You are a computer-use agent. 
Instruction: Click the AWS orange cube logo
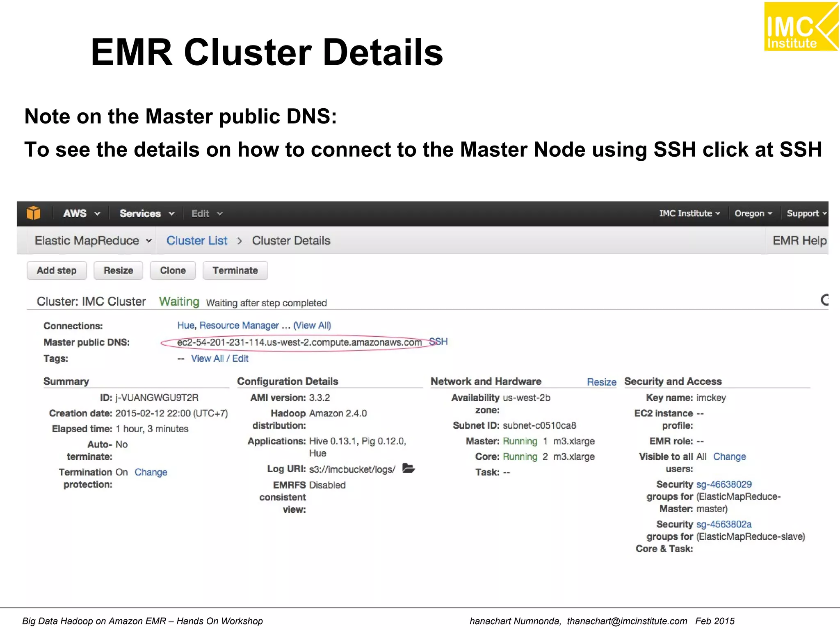pos(34,213)
